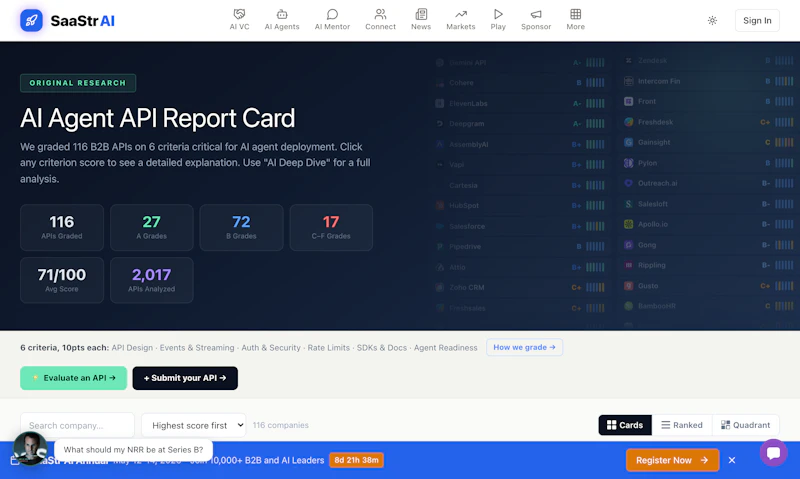Click the Freshdesk icon in the list
This screenshot has height=479, width=800.
(629, 122)
